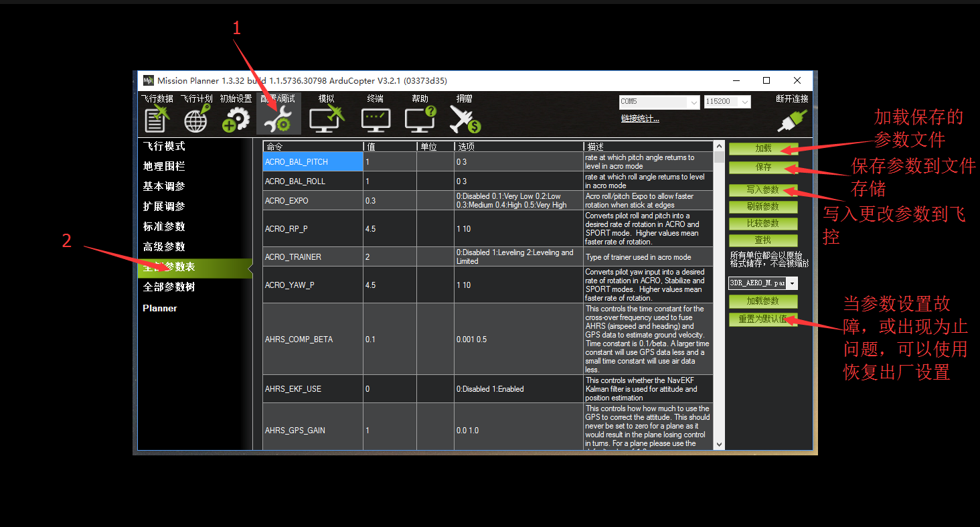Click the 重置为默认值 button
This screenshot has width=980, height=527.
763,319
